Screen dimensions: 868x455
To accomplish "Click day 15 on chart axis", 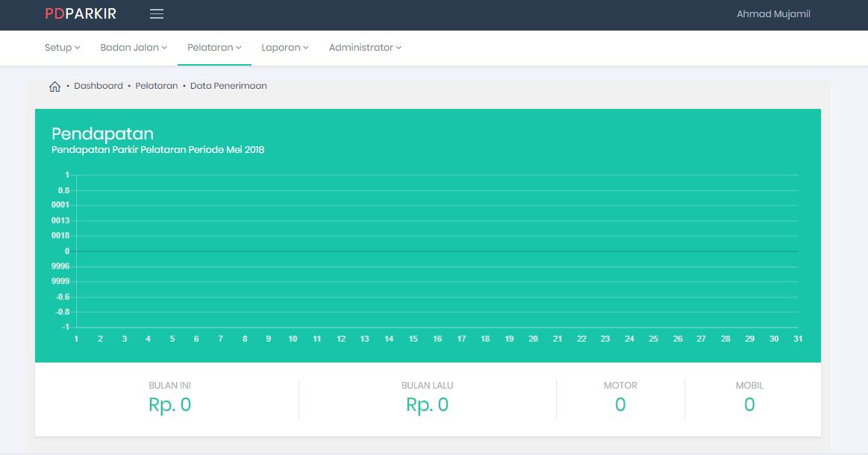I will [x=413, y=339].
